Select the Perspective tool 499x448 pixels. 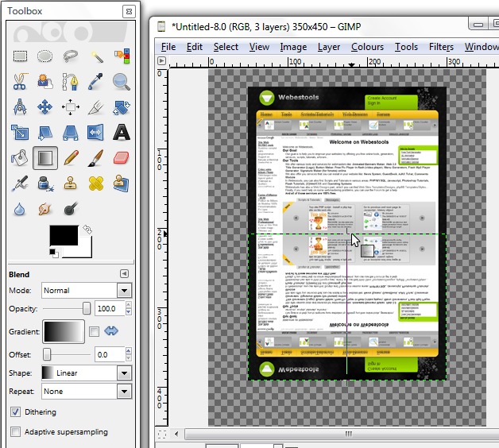point(71,133)
